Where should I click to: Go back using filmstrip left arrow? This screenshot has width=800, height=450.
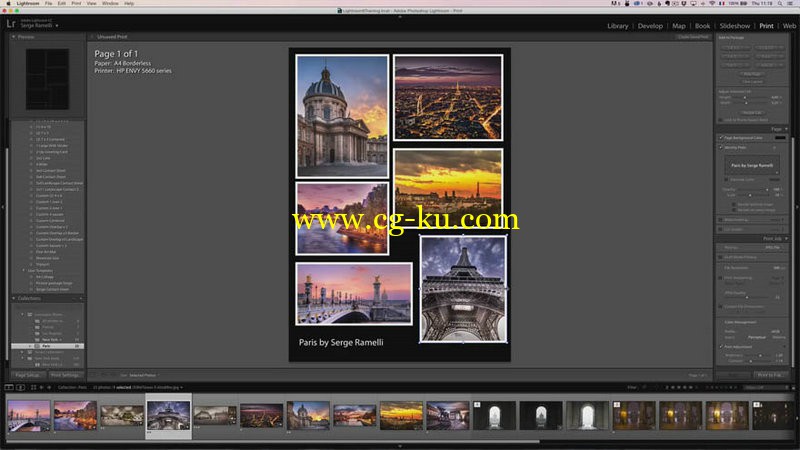tap(42, 388)
